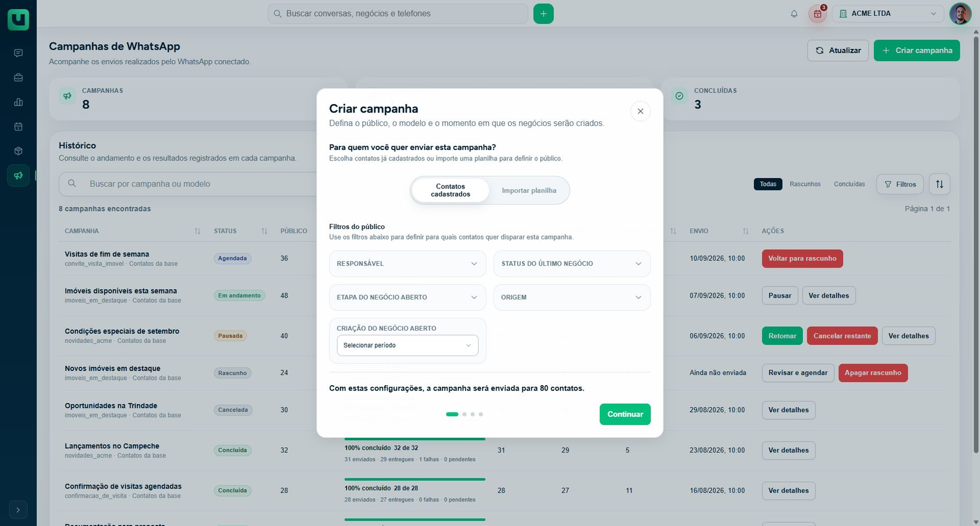Open the Selecionar período dropdown
This screenshot has height=526, width=980.
[x=407, y=345]
